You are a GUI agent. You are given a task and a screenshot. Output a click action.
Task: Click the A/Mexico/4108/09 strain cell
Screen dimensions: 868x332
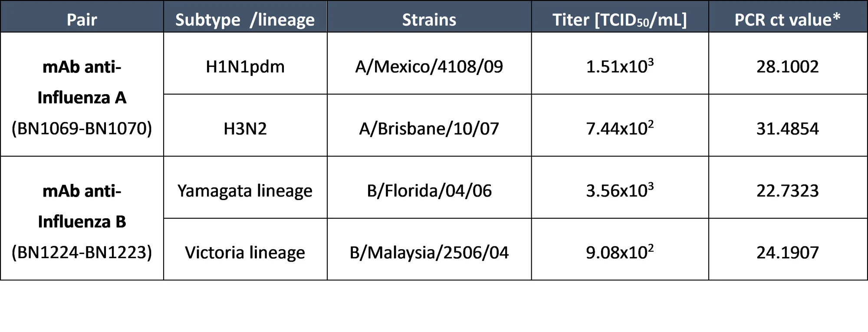[429, 63]
